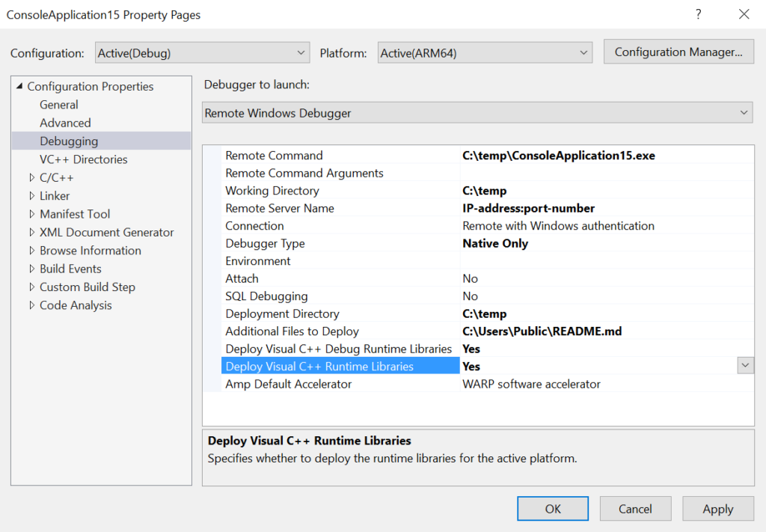Click the Configuration Manager button

tap(678, 52)
